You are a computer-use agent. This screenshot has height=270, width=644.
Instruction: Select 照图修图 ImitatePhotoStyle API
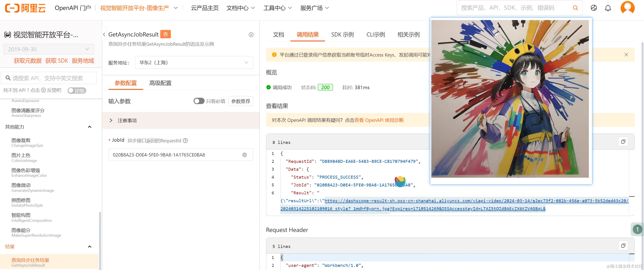27,202
